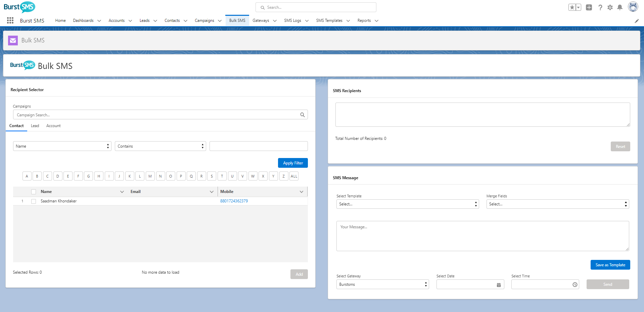
Task: Open the Select Template dropdown
Action: (407, 204)
